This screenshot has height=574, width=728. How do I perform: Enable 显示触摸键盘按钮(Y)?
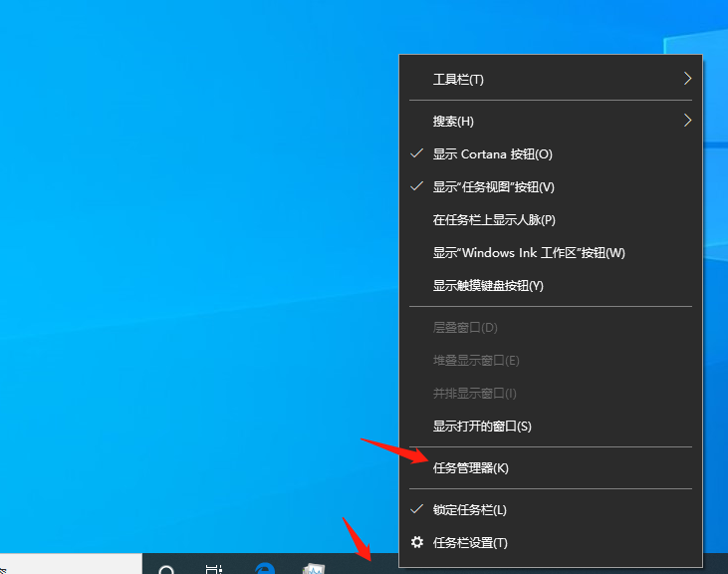[488, 286]
